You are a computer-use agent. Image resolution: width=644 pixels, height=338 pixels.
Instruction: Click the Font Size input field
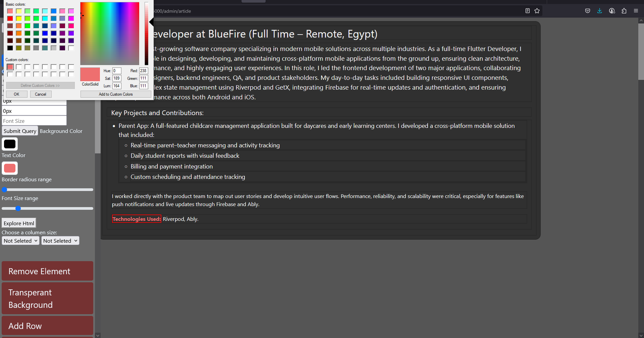pos(34,121)
